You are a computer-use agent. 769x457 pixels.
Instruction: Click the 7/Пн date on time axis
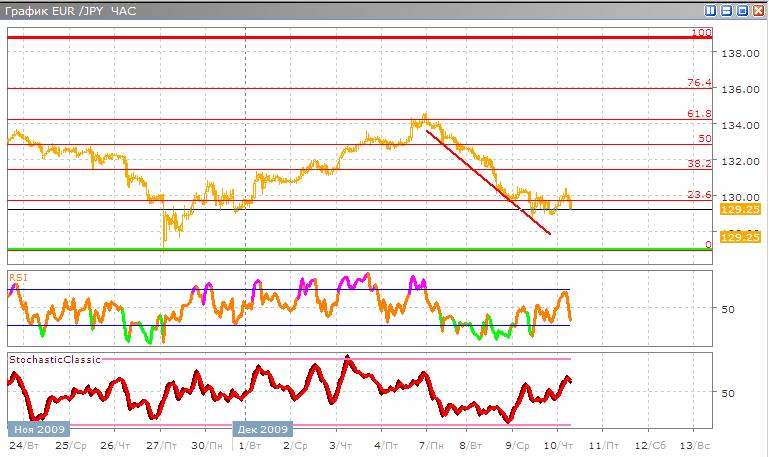[x=429, y=443]
